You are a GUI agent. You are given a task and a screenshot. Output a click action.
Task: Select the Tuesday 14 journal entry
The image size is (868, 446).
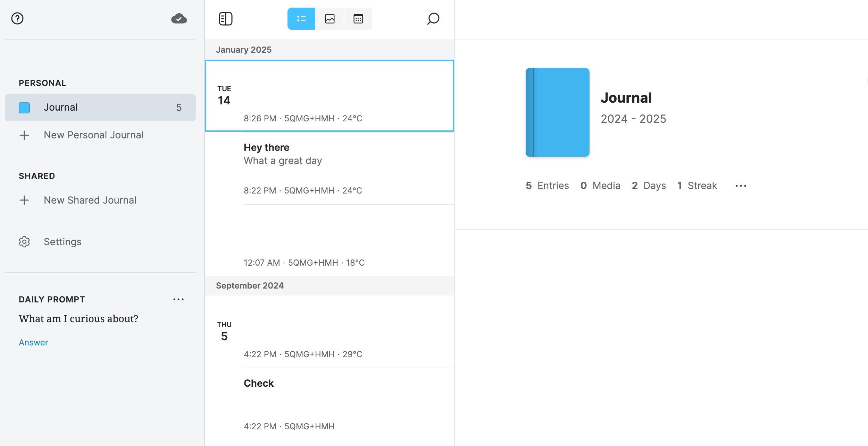329,96
